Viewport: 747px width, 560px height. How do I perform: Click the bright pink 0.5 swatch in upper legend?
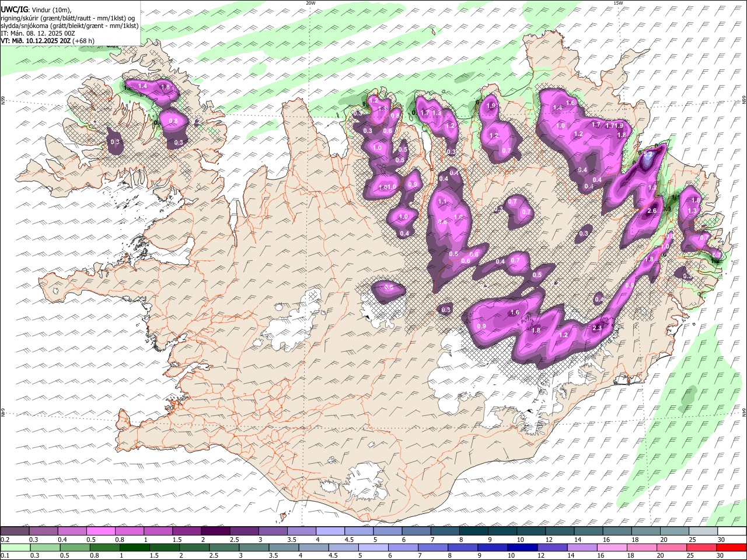100,531
